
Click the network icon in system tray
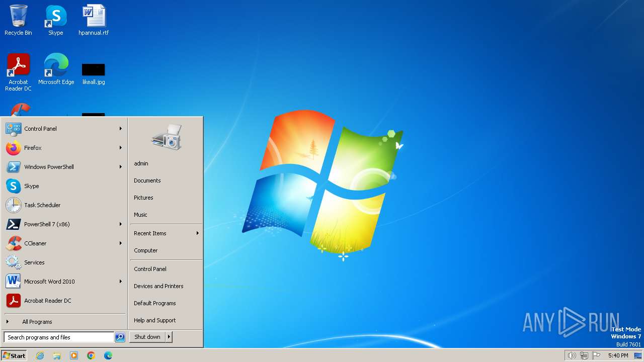tap(584, 355)
